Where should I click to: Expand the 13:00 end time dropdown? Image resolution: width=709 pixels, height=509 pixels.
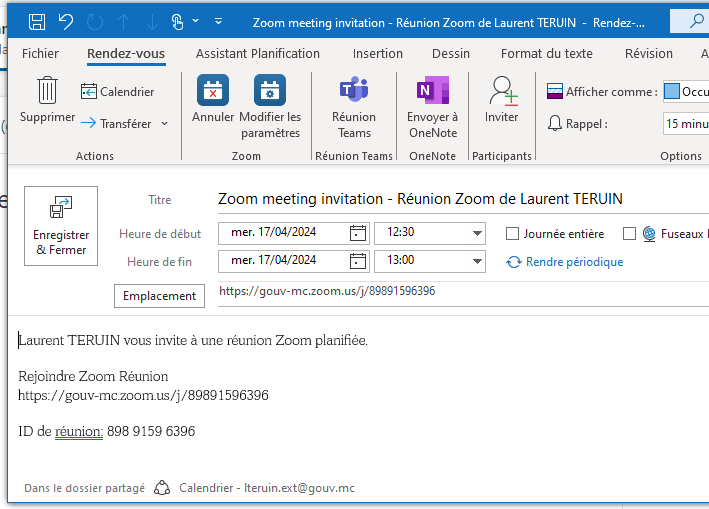point(477,262)
